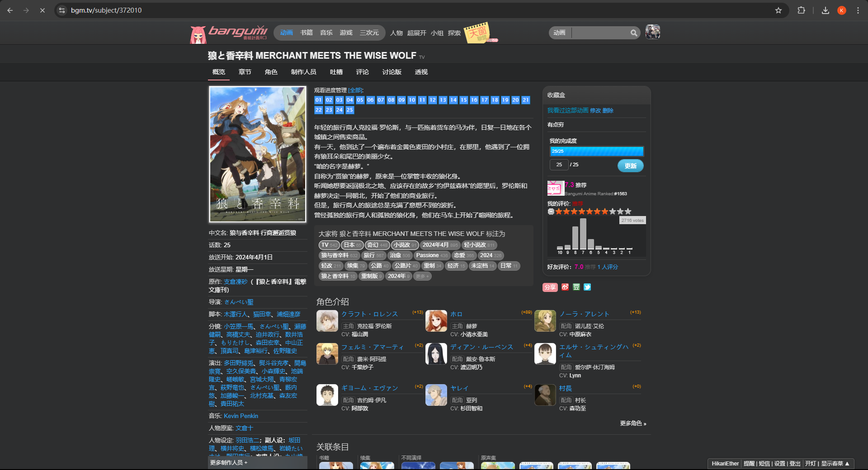The image size is (868, 470).
Task: Open 支倉凍砂 original author link
Action: point(236,282)
